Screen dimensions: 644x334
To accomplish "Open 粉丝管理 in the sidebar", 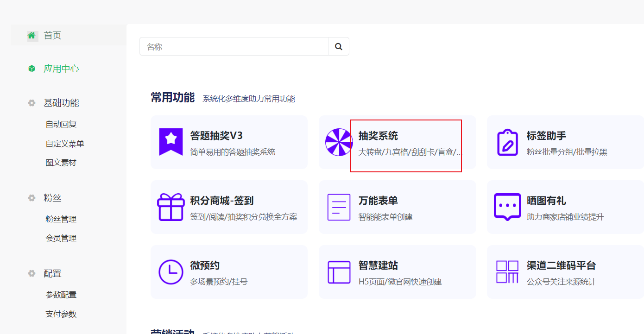I will (x=61, y=219).
